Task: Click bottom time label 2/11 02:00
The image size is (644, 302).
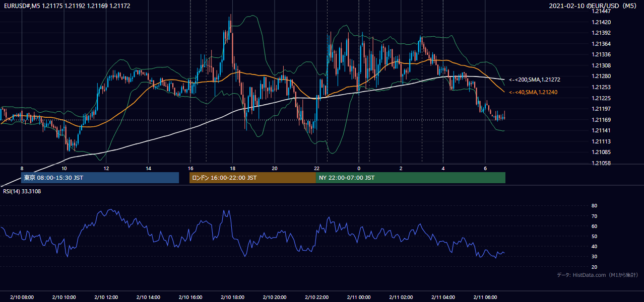Action: point(401,297)
